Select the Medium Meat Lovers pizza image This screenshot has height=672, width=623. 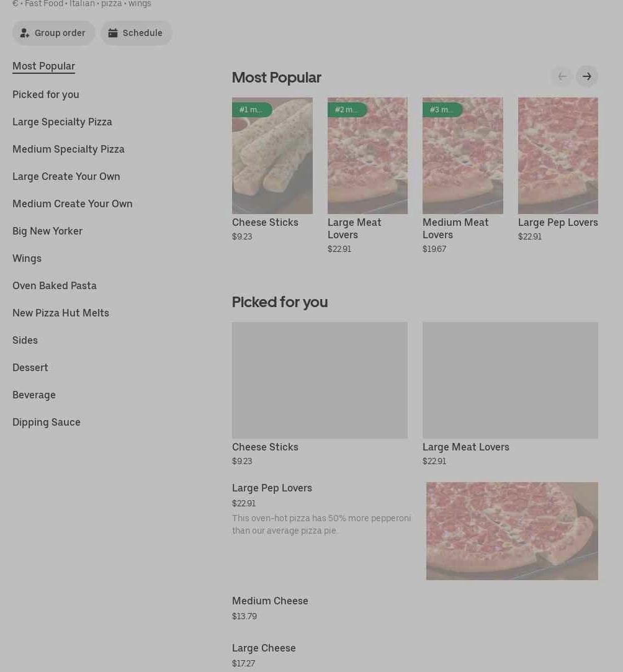[463, 156]
